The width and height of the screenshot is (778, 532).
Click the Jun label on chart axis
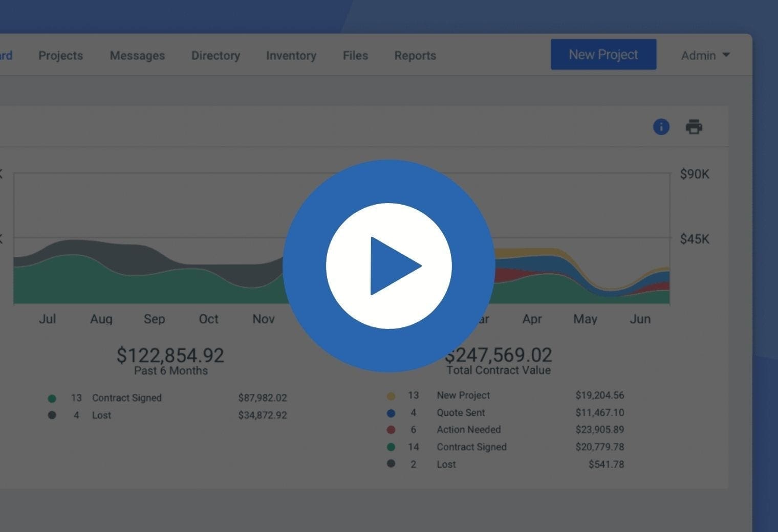640,319
